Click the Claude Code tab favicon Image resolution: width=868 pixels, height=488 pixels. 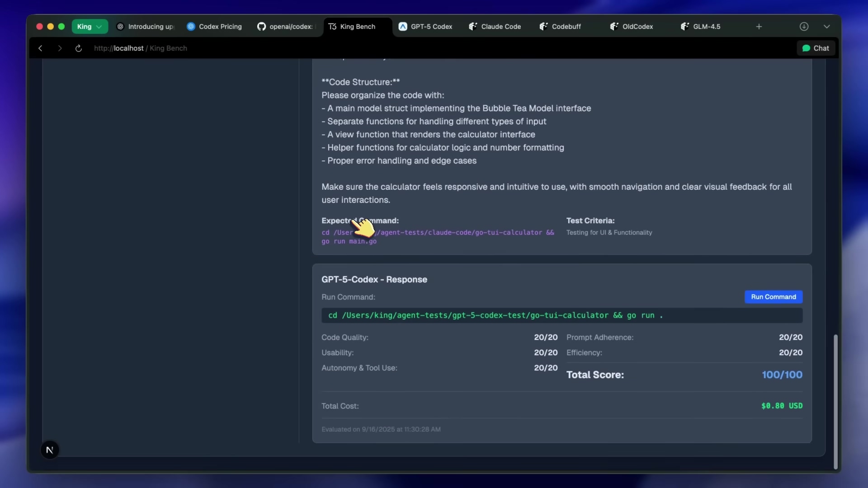(x=473, y=27)
